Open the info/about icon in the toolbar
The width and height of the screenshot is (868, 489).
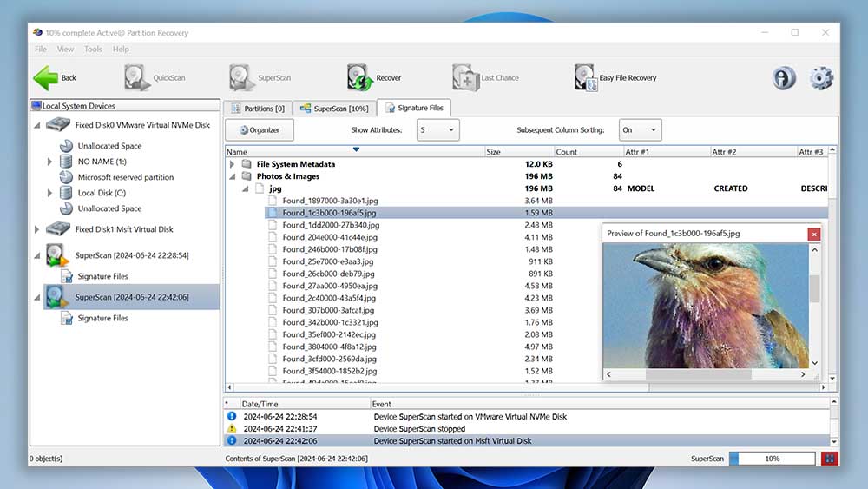tap(784, 78)
